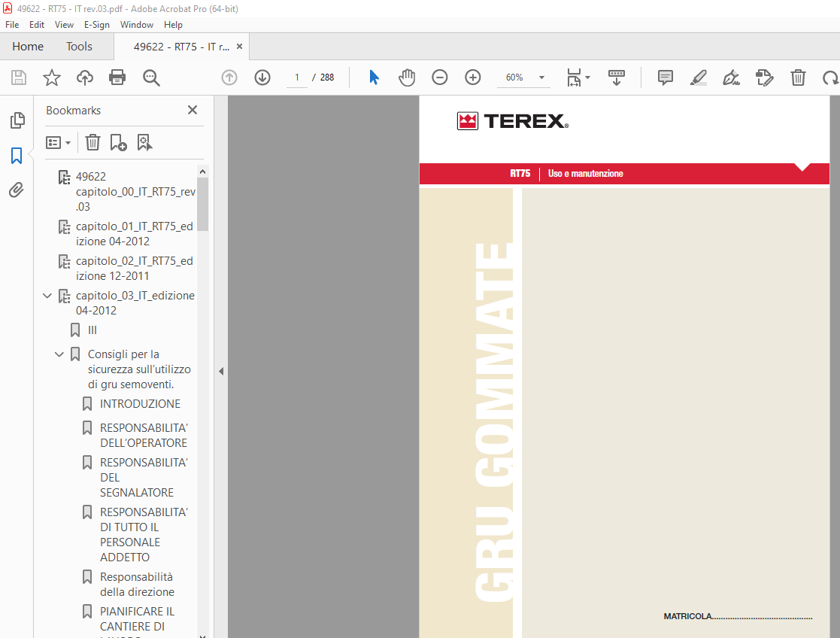
Task: Open zoom level dropdown arrow
Action: tap(541, 77)
